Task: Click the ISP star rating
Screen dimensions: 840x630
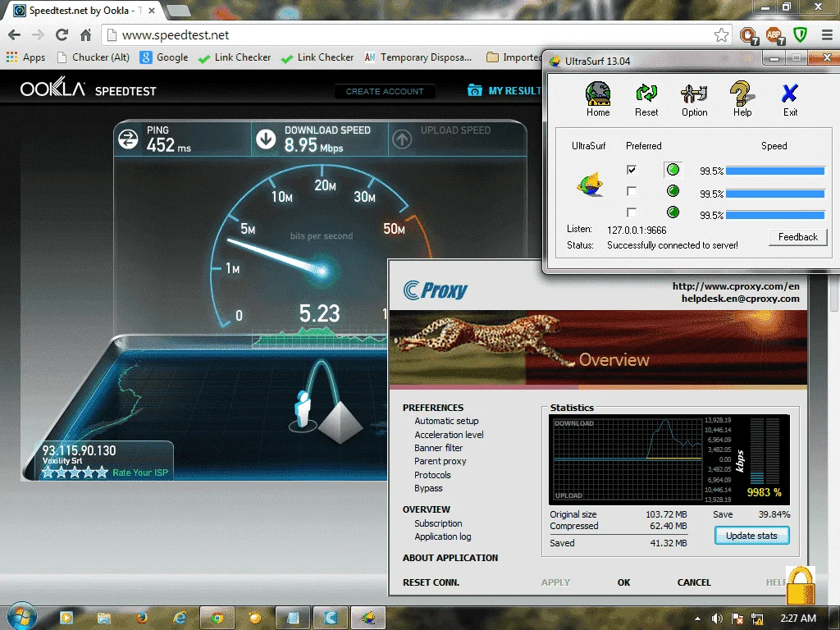Action: [x=75, y=472]
